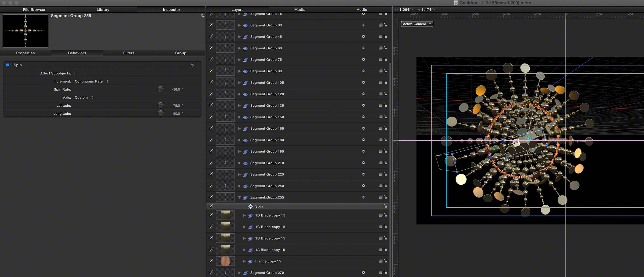Click the Latitude dial
This screenshot has width=644, height=277.
tap(160, 105)
